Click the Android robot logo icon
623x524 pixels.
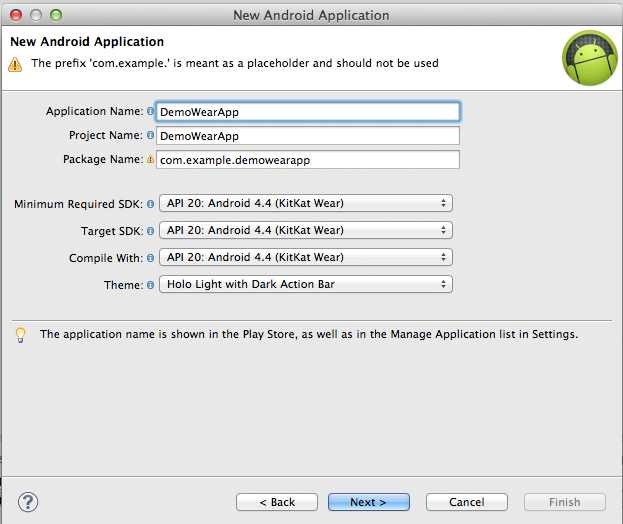[589, 56]
